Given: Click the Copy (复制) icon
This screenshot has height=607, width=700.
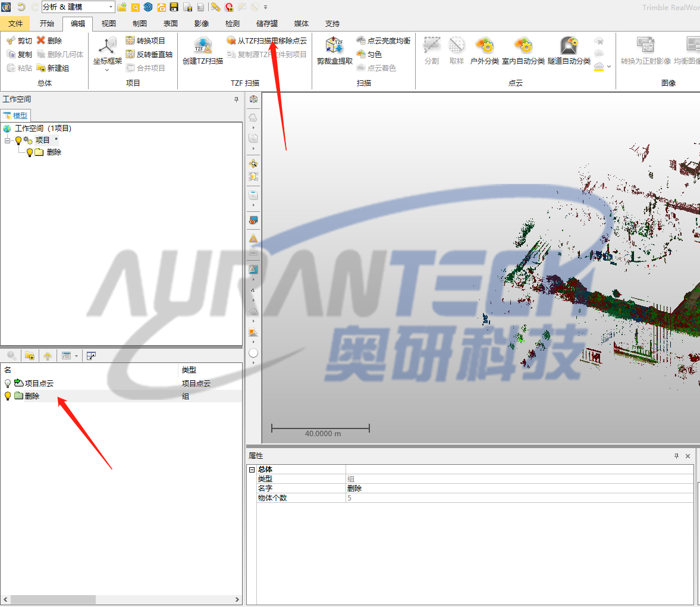Looking at the screenshot, I should [x=11, y=54].
